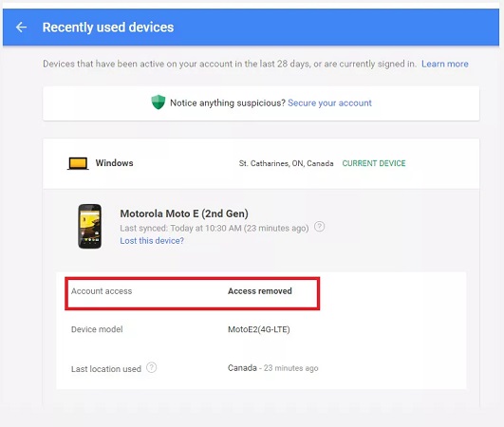
Task: Click the Motorola Moto E phone image
Action: pos(89,226)
